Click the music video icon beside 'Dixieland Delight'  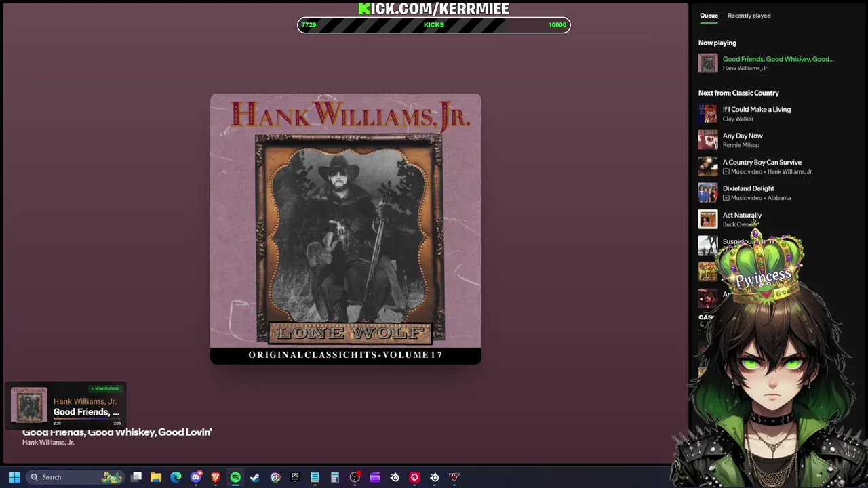pyautogui.click(x=726, y=198)
